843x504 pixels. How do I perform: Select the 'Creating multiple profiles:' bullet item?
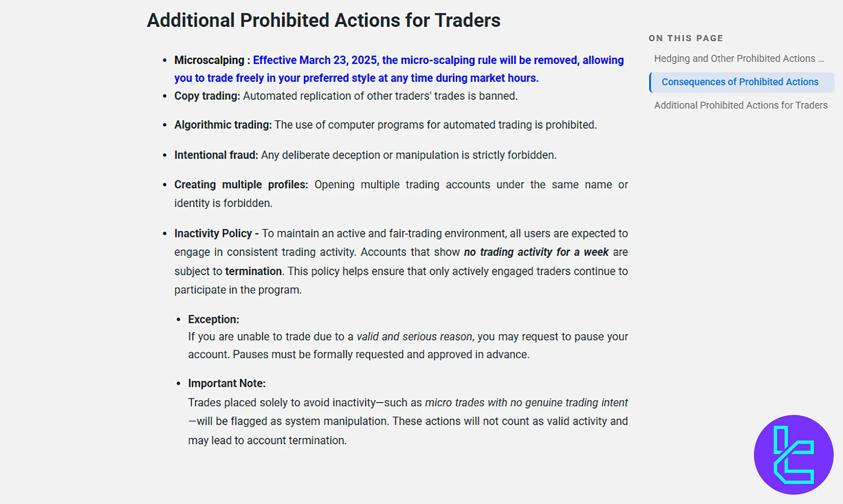(240, 184)
